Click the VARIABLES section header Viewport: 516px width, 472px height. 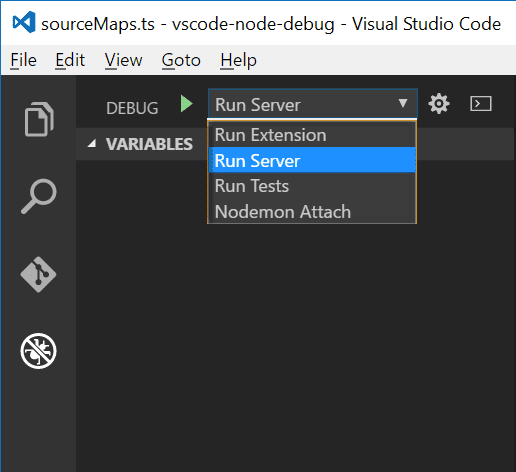tap(149, 144)
